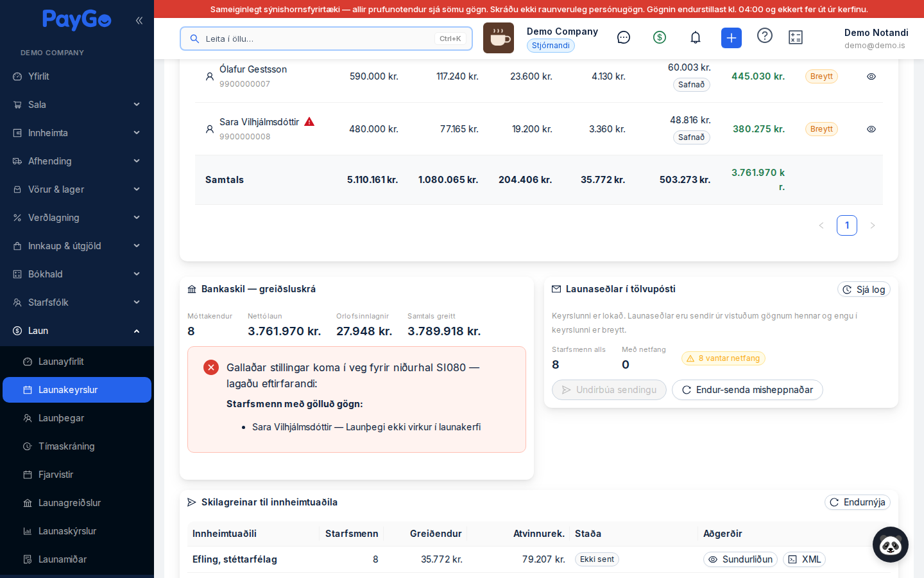The image size is (924, 578).
Task: Click the red warning triangle beside Sara Vilhjálmsdóttir
Action: click(x=309, y=122)
